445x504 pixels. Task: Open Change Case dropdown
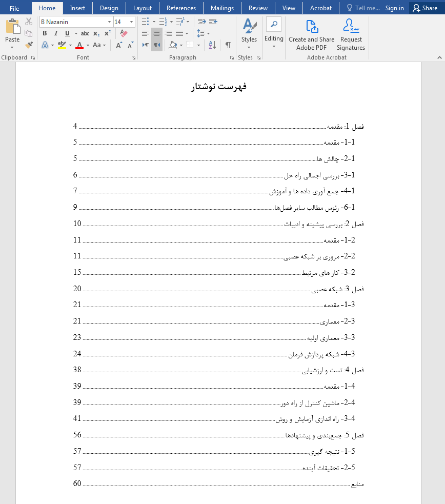pos(99,45)
